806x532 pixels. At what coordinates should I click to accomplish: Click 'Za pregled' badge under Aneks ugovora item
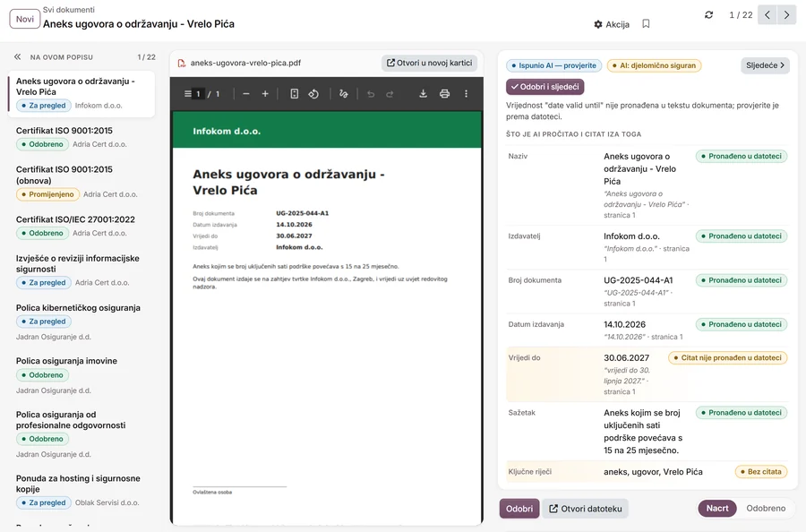point(44,106)
